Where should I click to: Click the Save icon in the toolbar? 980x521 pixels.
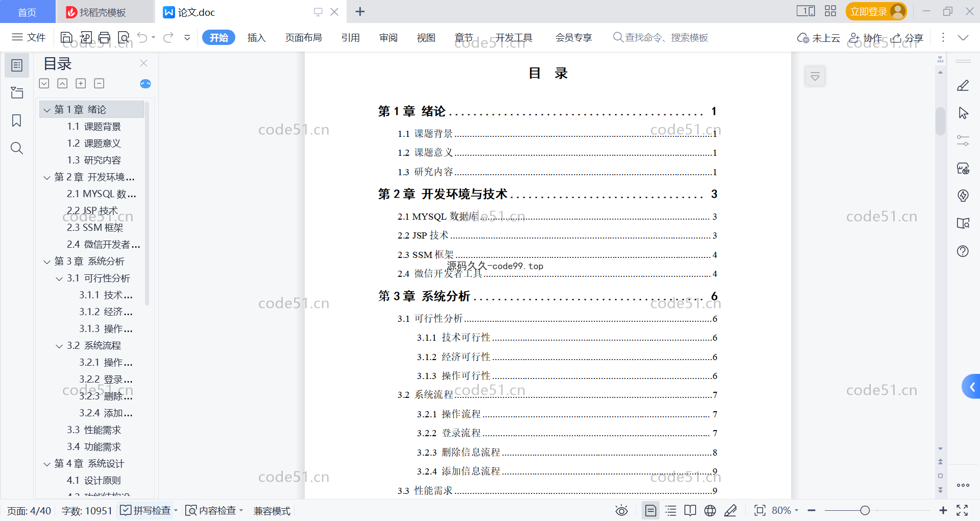[66, 37]
